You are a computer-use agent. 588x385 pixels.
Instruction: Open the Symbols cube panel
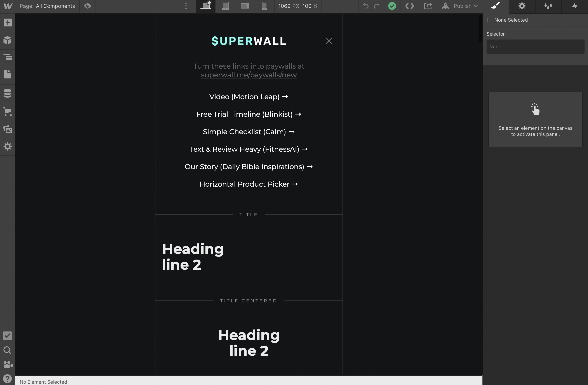7,40
